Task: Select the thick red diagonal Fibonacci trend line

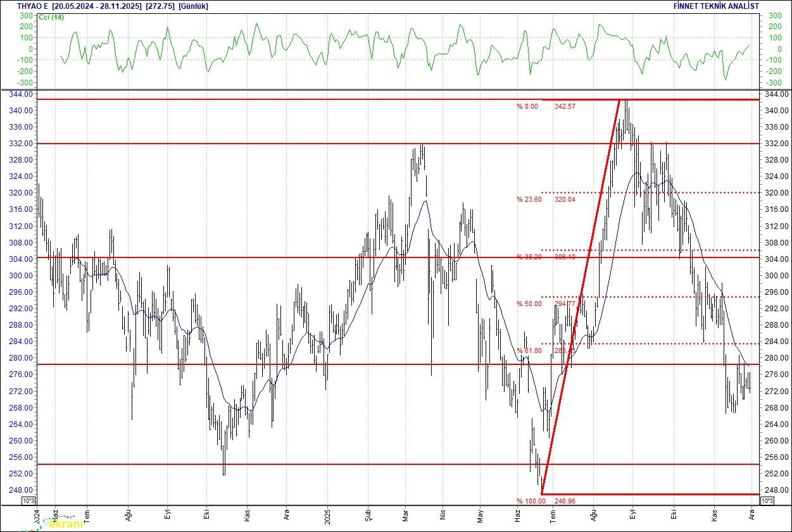Action: click(x=581, y=297)
